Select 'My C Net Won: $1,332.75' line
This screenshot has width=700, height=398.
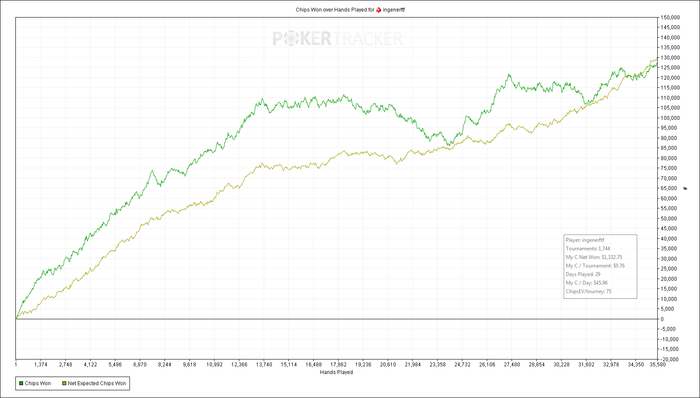click(594, 257)
